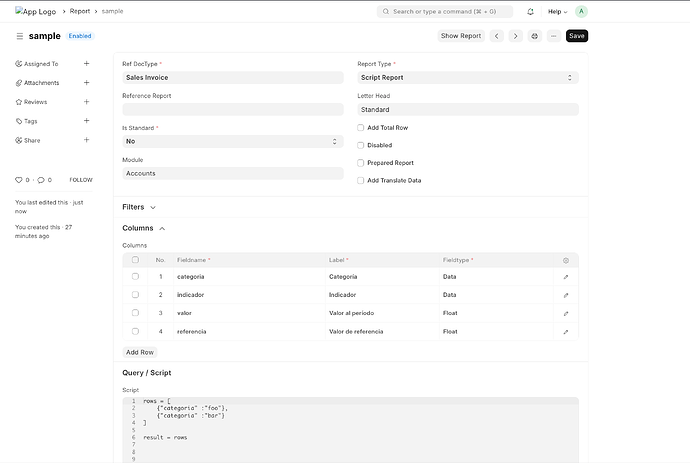Edit the categoria row pencil icon
The height and width of the screenshot is (464, 690).
click(x=566, y=277)
